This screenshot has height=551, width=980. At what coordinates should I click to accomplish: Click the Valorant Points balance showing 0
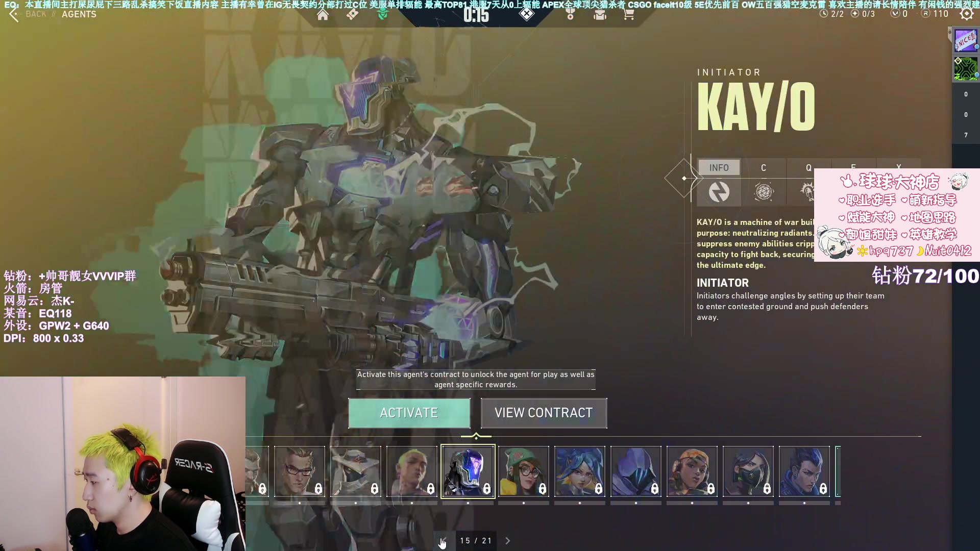[x=899, y=14]
